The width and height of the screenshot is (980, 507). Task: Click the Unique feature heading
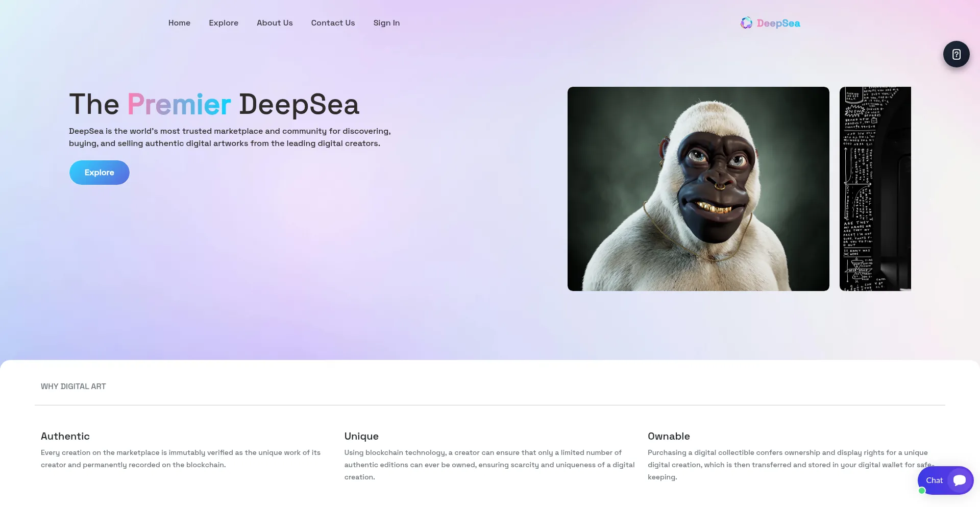point(361,436)
